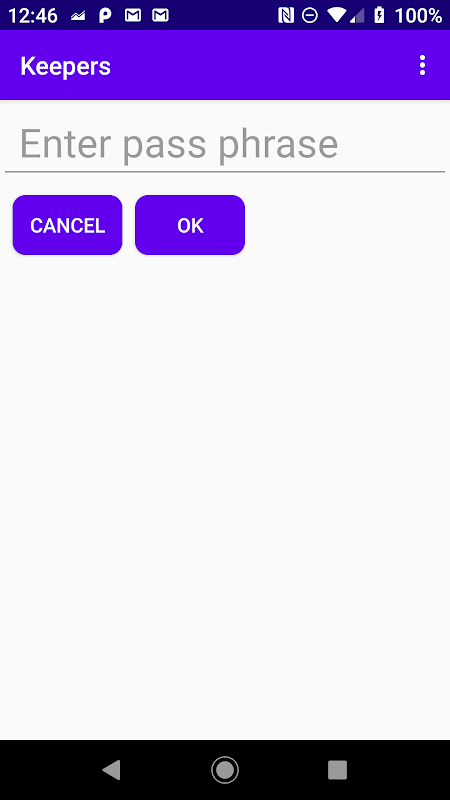This screenshot has width=450, height=800.
Task: Tap the NFC status icon
Action: pos(286,16)
